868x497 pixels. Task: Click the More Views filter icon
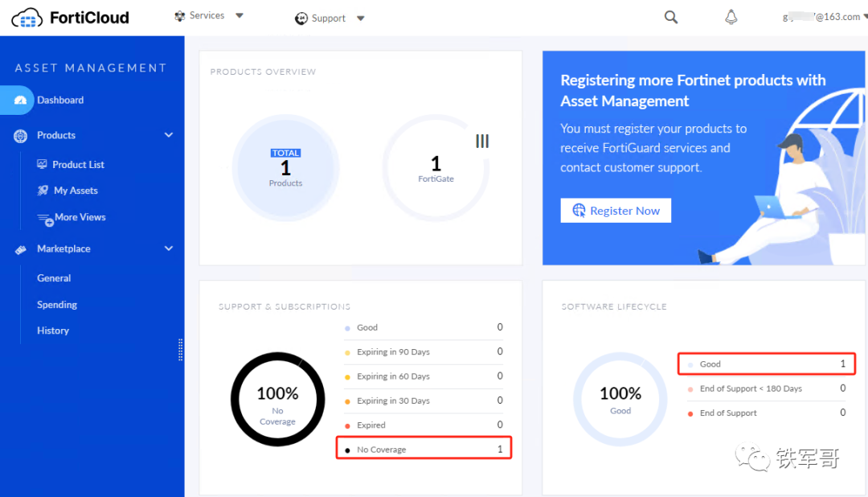click(x=45, y=220)
